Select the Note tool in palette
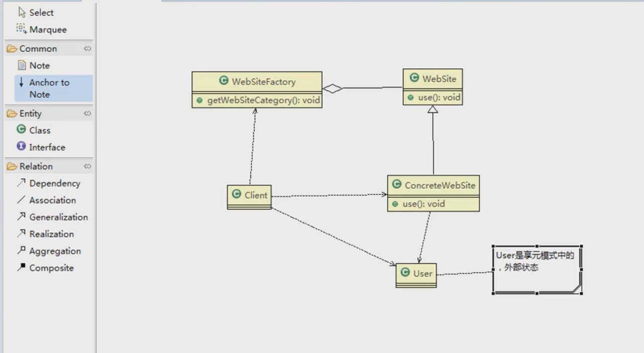This screenshot has height=353, width=644. coord(34,65)
